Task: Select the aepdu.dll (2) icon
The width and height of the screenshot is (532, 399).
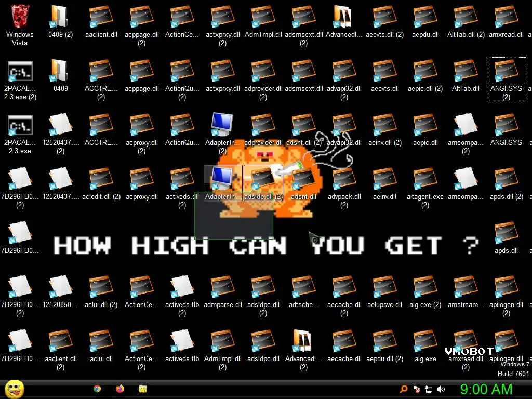Action: [x=384, y=341]
